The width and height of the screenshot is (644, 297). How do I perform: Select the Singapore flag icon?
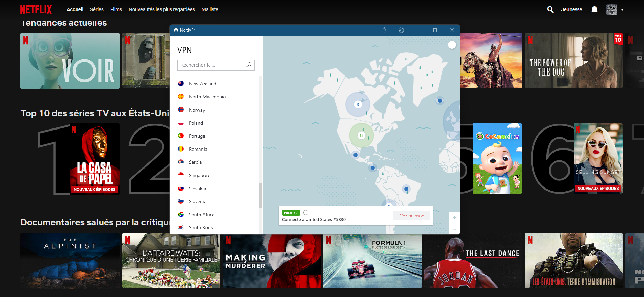pos(181,175)
